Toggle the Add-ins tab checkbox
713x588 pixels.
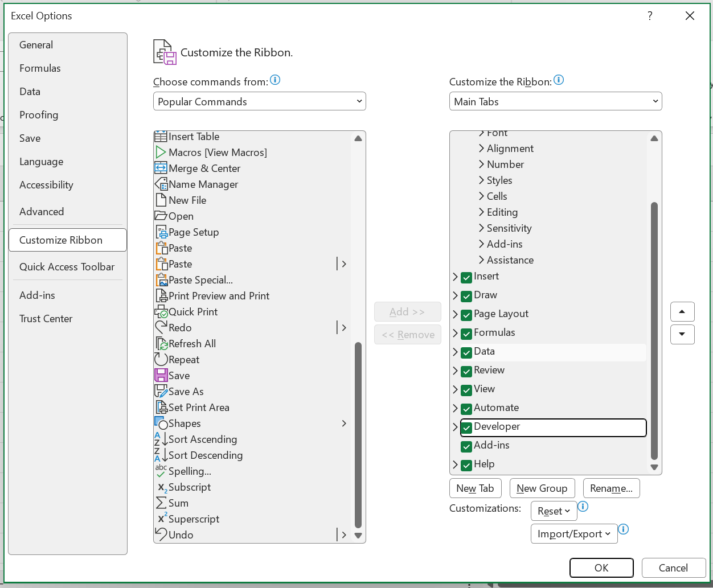(x=466, y=446)
